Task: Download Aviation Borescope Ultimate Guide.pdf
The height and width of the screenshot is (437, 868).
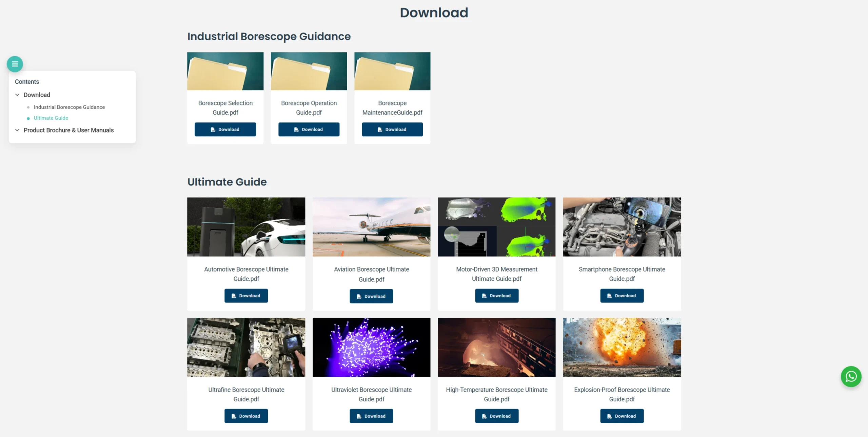Action: [x=371, y=296]
